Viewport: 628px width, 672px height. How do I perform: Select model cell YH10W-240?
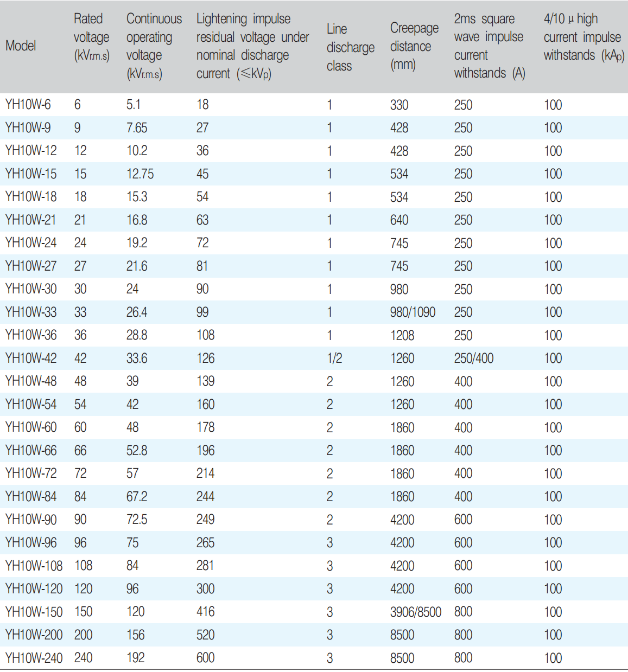(34, 658)
